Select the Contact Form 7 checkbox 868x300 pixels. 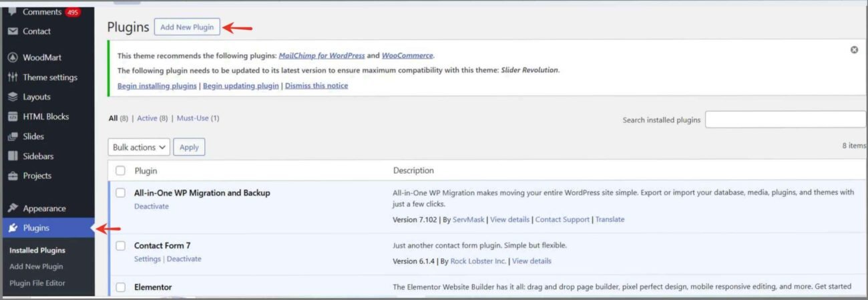(x=121, y=245)
